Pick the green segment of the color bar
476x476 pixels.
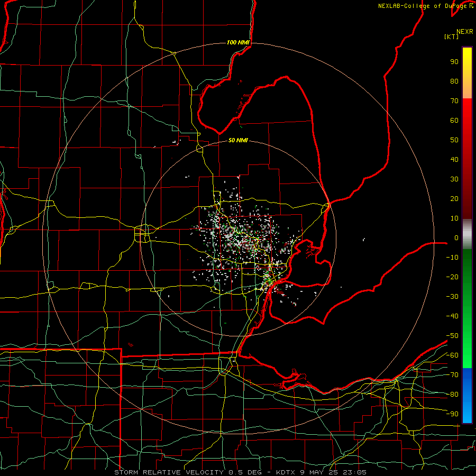(x=467, y=309)
